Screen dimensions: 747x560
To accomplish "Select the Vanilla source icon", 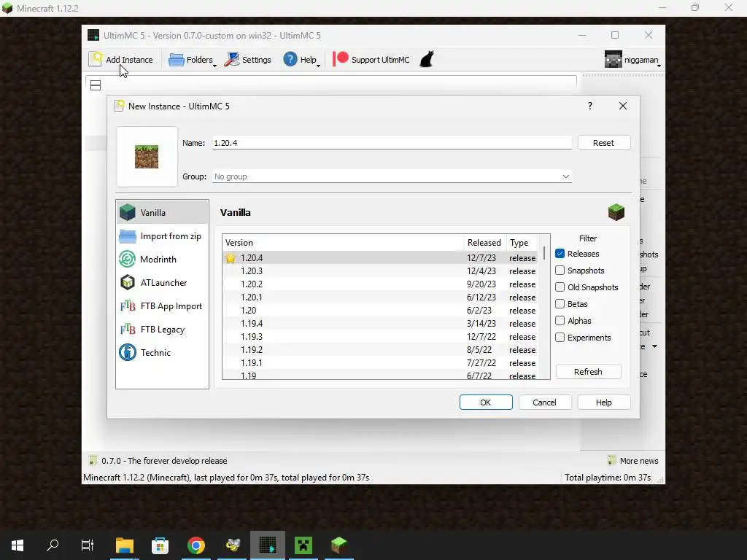I will [127, 212].
